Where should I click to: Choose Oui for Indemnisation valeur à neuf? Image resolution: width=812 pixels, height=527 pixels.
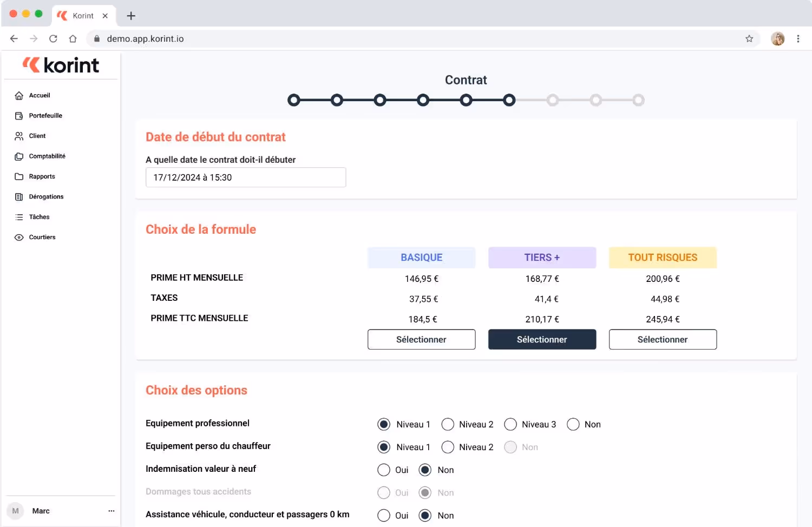pos(384,470)
